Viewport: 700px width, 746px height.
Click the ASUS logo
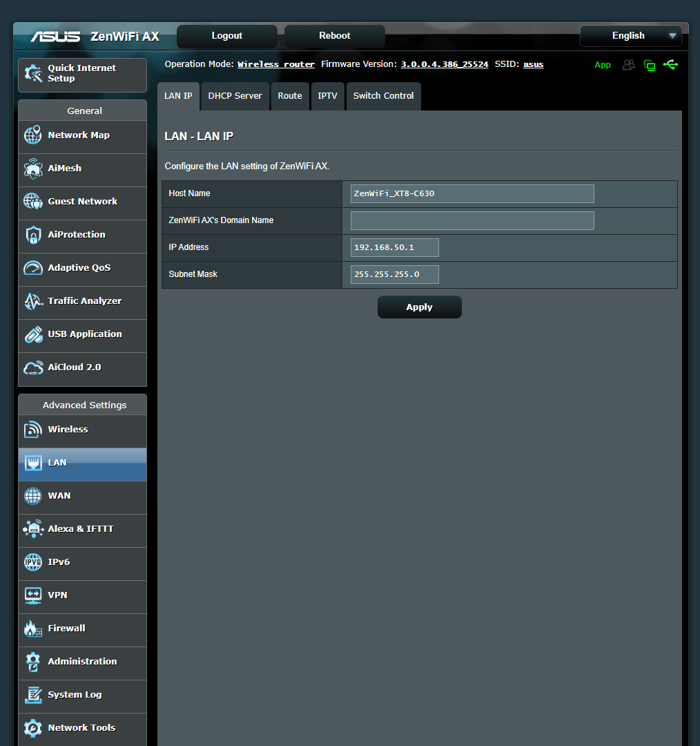56,37
